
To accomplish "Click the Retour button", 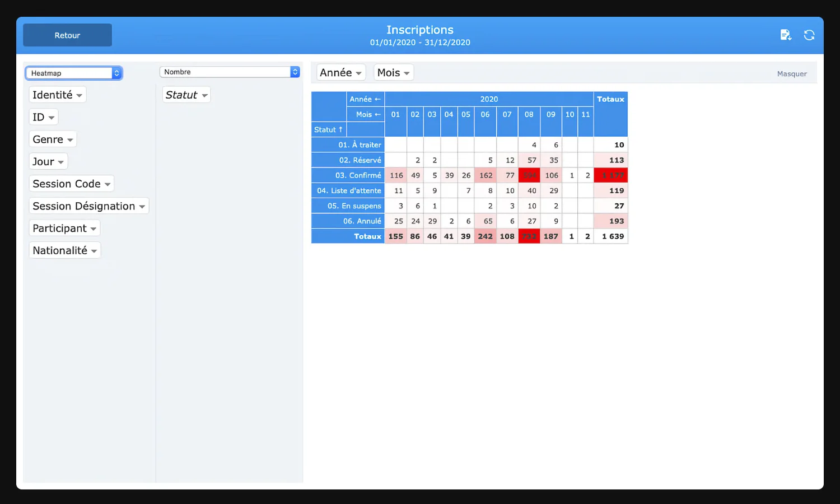I will tap(67, 35).
